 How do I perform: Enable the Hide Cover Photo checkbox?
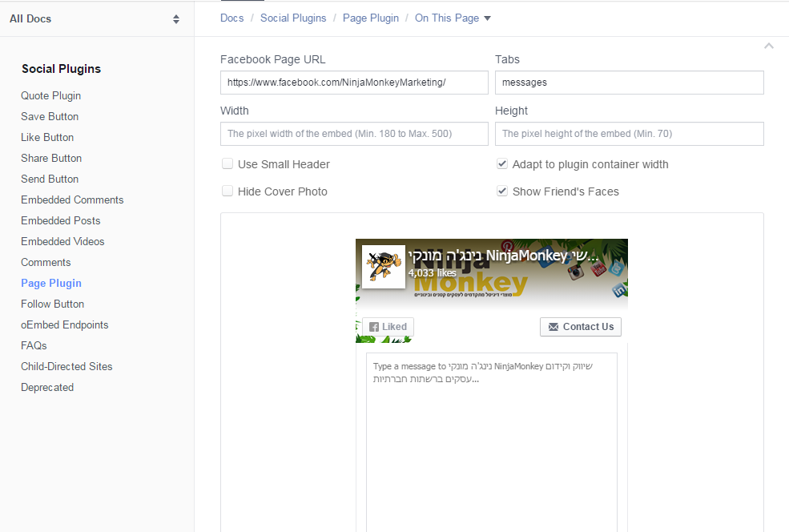click(228, 191)
